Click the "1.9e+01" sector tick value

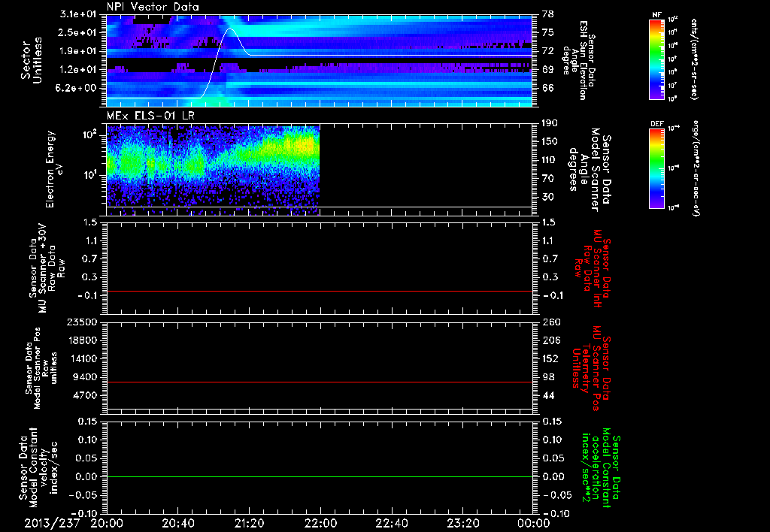[x=78, y=51]
